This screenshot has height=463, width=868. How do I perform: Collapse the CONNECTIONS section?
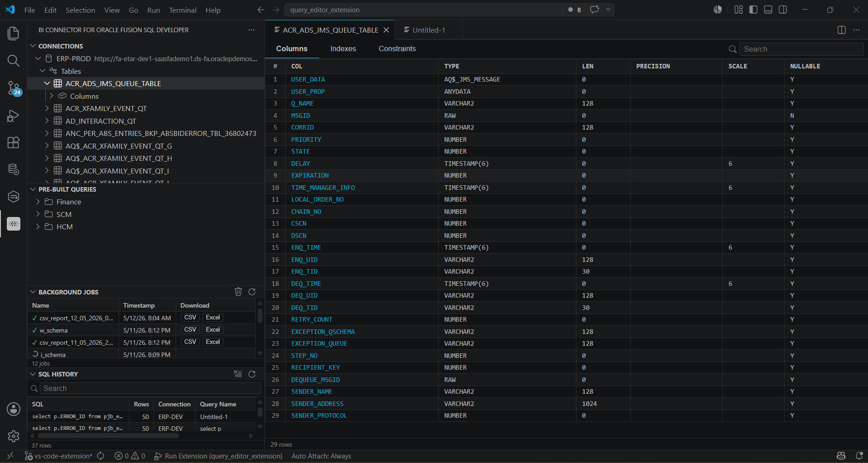[33, 46]
